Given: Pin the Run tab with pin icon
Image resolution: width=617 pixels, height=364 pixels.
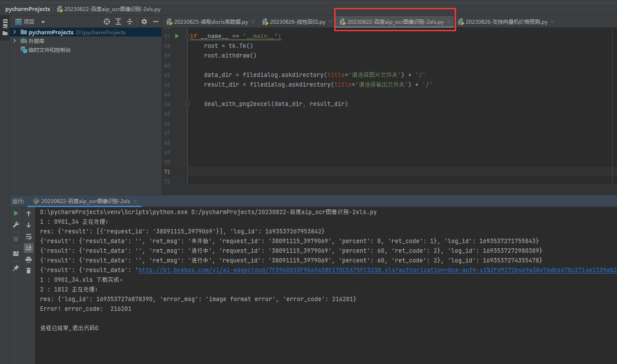Looking at the screenshot, I should pos(16,268).
